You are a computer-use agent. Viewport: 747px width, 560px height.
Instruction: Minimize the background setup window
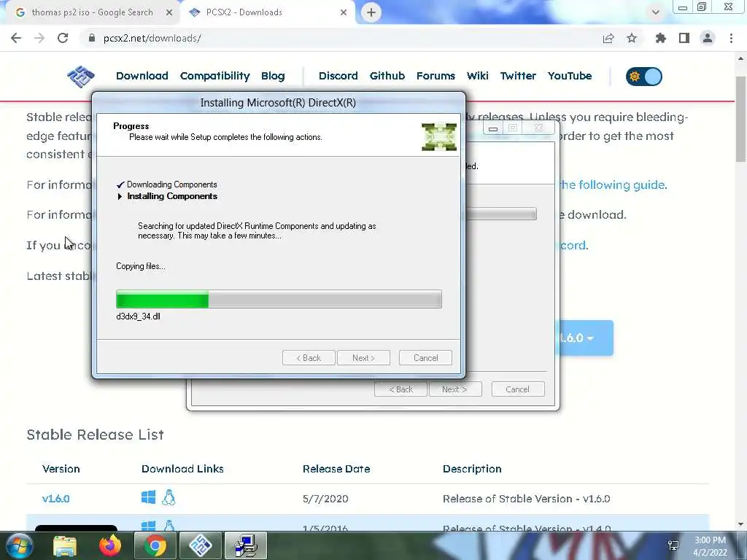[493, 128]
